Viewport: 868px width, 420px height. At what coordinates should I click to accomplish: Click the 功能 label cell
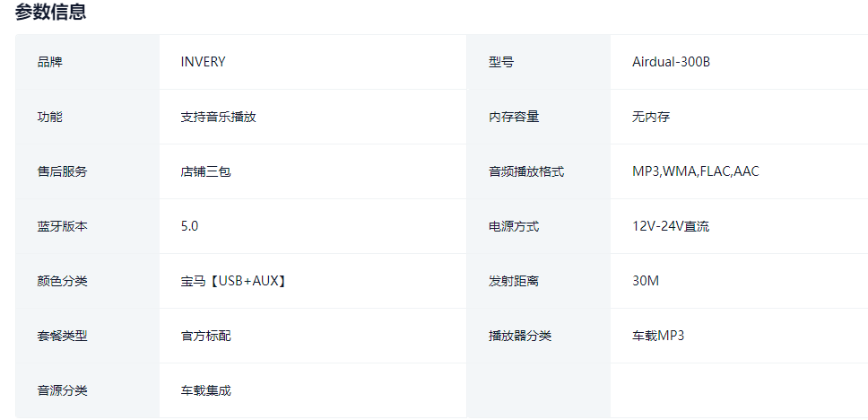[50, 117]
